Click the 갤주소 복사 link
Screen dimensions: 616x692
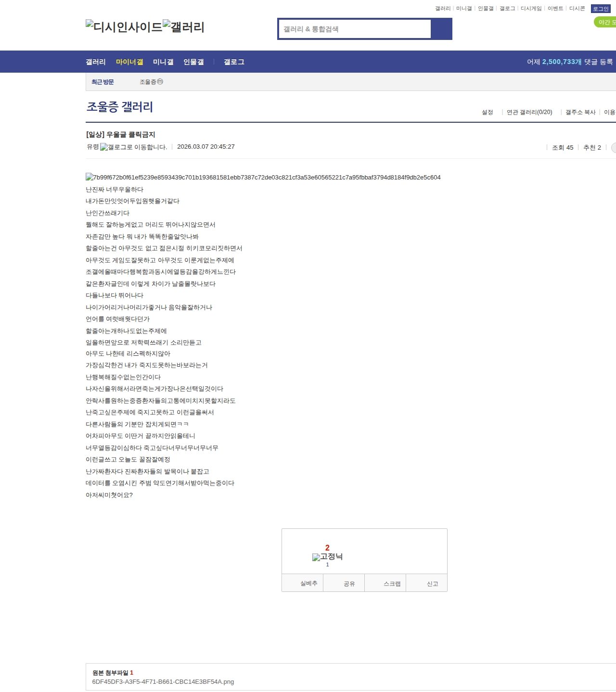580,112
